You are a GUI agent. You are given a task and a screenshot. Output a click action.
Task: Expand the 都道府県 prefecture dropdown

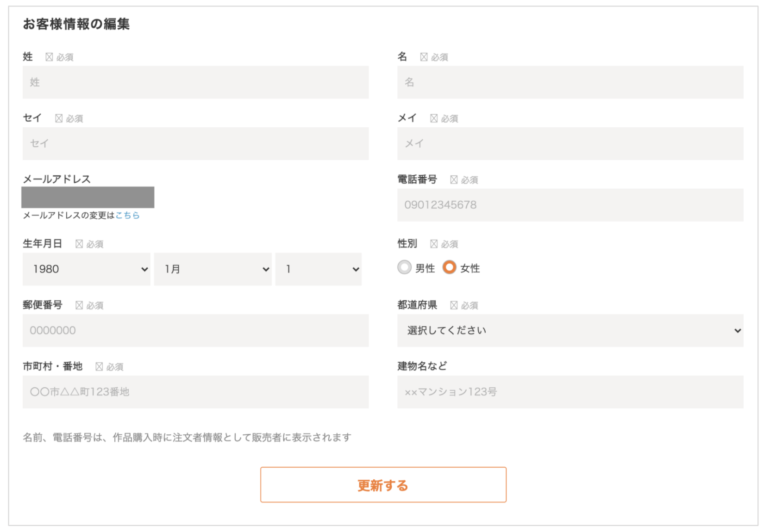coord(570,331)
